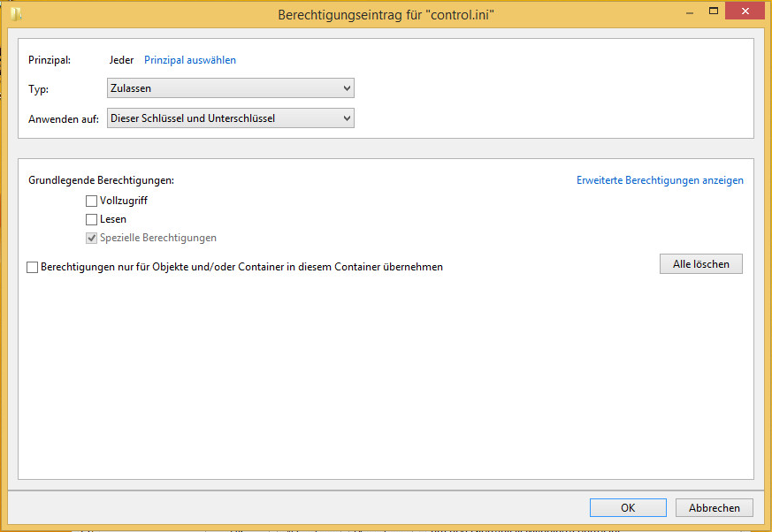Check 'Berechtigungen nur für Objekte' container option

coord(34,267)
